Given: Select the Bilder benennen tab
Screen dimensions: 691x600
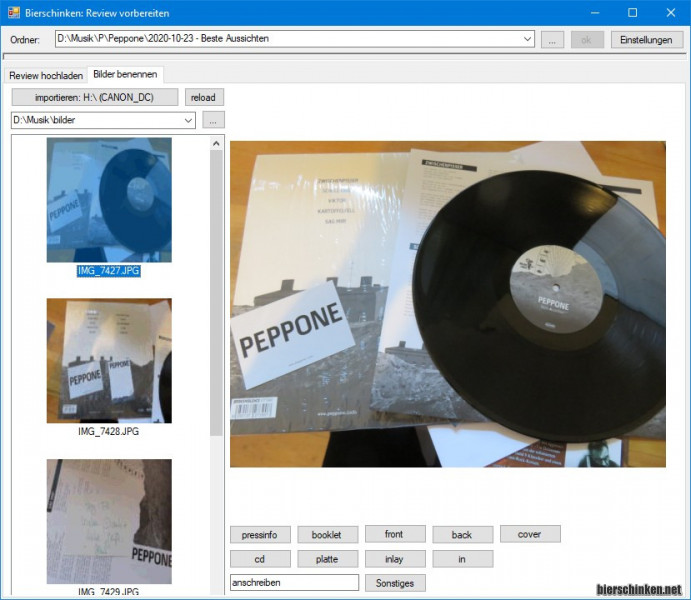Looking at the screenshot, I should click(x=124, y=75).
